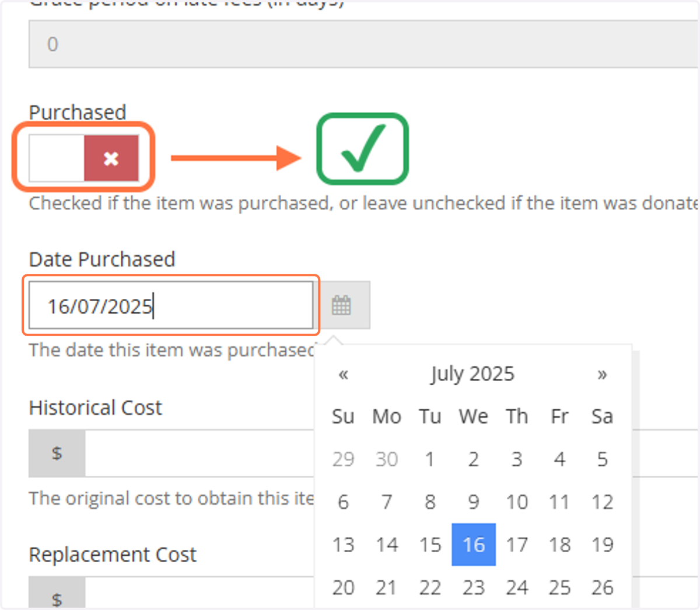Select July 10 in the calendar
This screenshot has width=700, height=610.
pyautogui.click(x=516, y=502)
